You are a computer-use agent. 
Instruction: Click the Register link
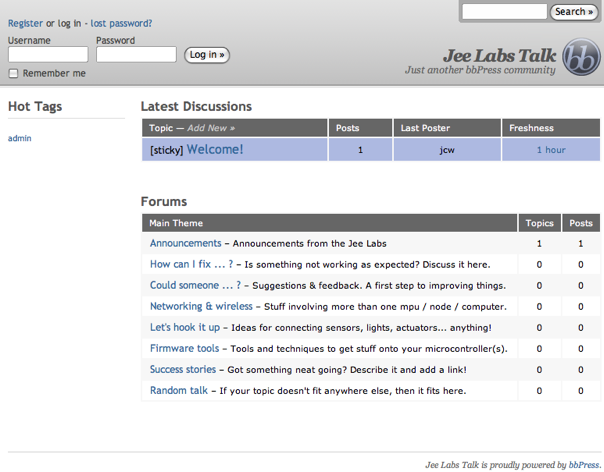point(25,24)
